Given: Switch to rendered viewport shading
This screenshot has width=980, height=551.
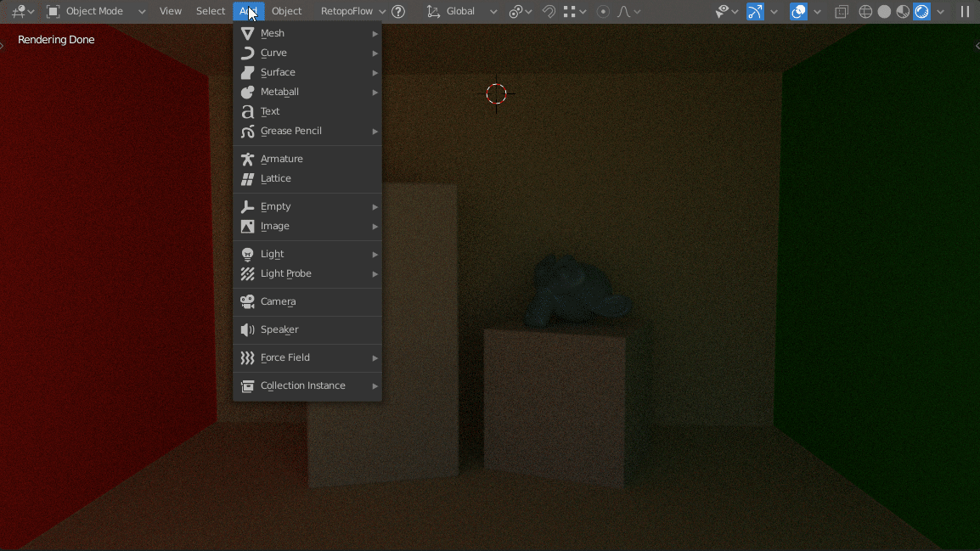Looking at the screenshot, I should click(922, 11).
